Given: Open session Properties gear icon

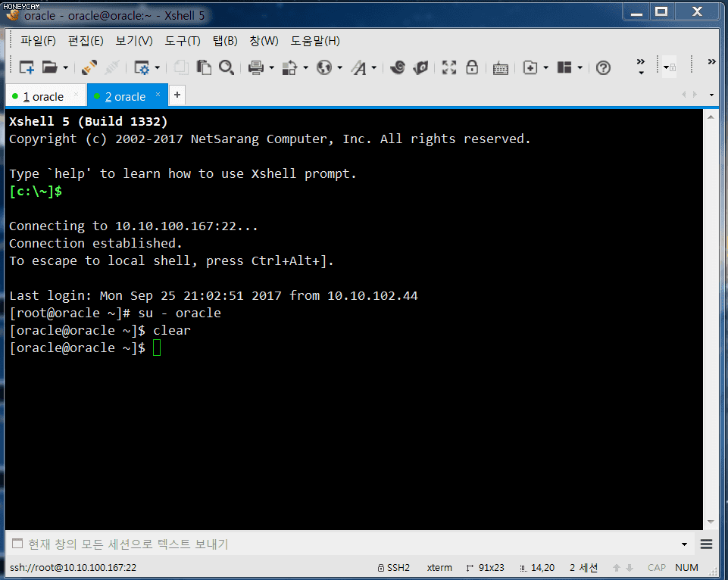Looking at the screenshot, I should point(142,67).
